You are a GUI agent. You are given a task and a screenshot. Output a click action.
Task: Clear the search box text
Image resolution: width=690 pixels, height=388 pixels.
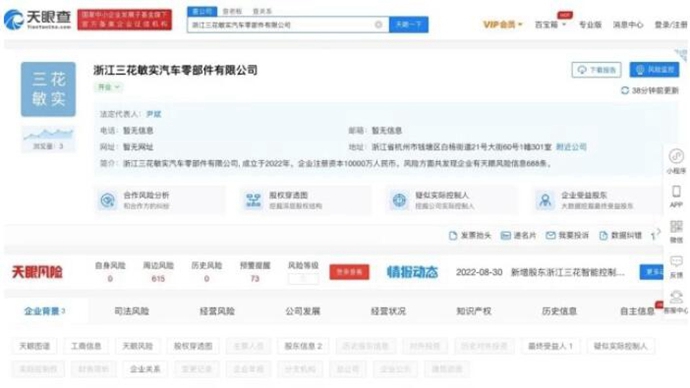378,25
